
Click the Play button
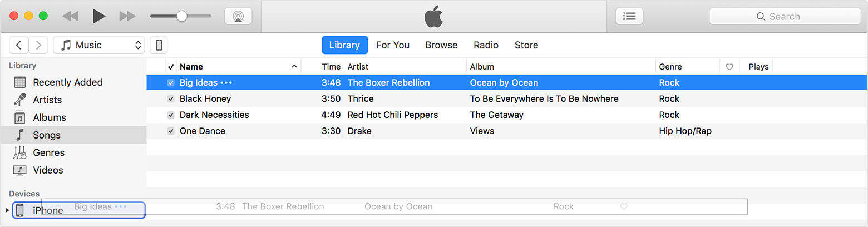pyautogui.click(x=99, y=16)
